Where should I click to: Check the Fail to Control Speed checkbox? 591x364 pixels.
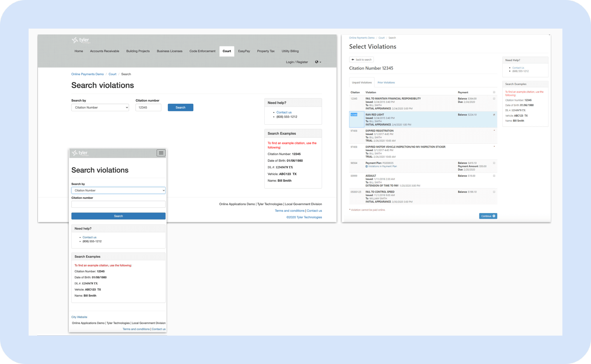tap(494, 192)
